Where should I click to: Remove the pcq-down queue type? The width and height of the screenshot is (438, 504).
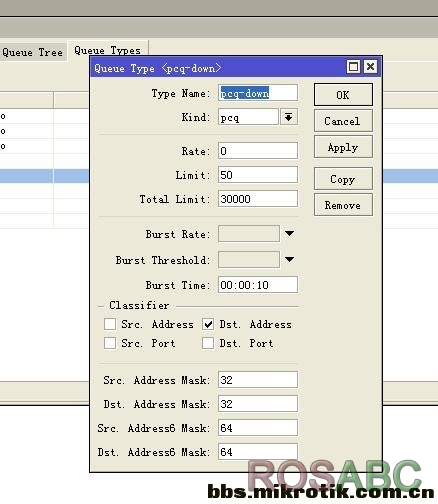343,205
